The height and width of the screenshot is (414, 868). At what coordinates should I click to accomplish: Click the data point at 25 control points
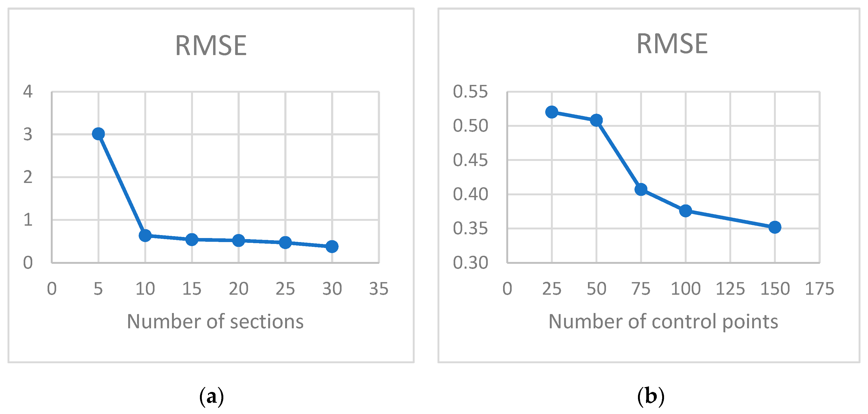pos(552,112)
